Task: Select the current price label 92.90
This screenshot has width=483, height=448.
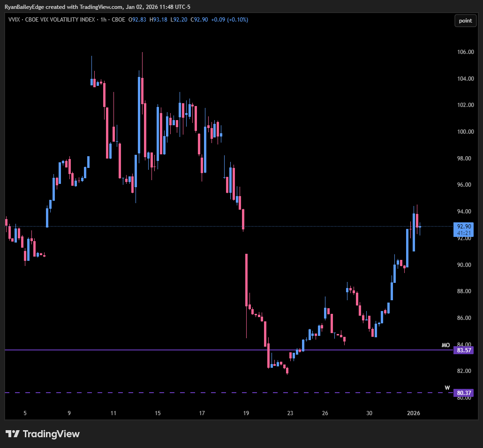Action: point(464,227)
